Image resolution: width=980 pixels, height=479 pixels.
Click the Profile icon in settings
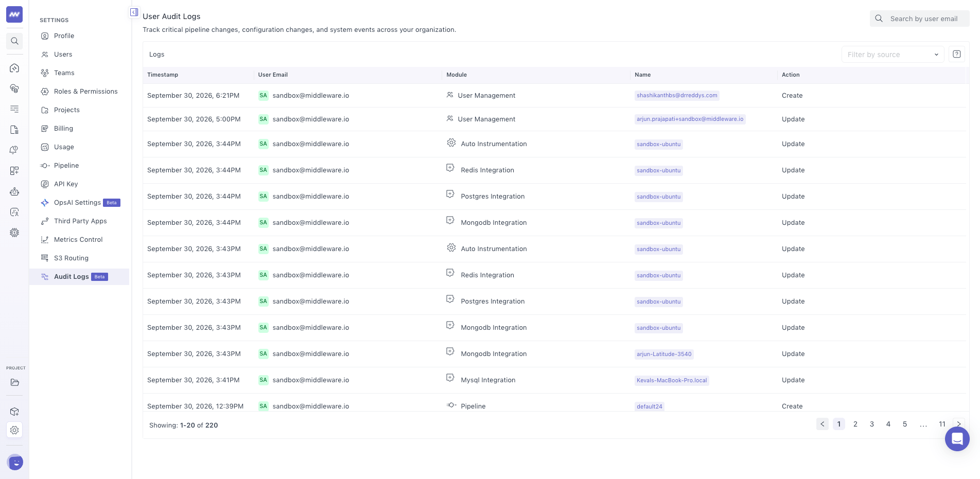point(45,36)
